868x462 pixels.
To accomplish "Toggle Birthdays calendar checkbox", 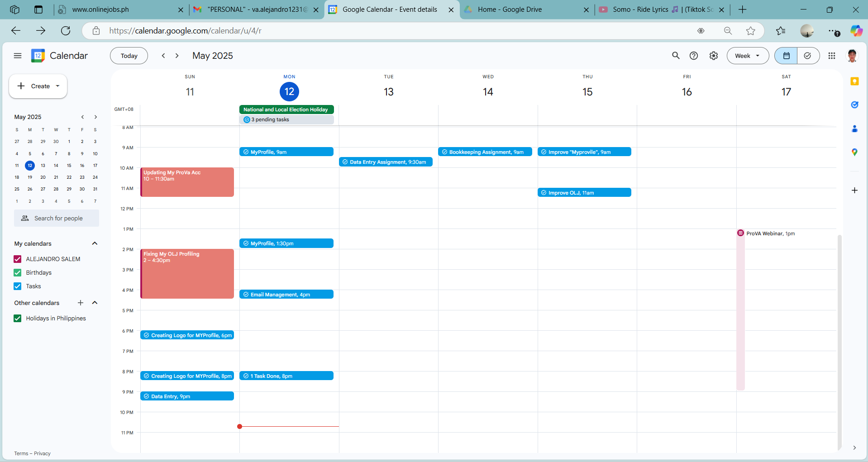I will [18, 272].
